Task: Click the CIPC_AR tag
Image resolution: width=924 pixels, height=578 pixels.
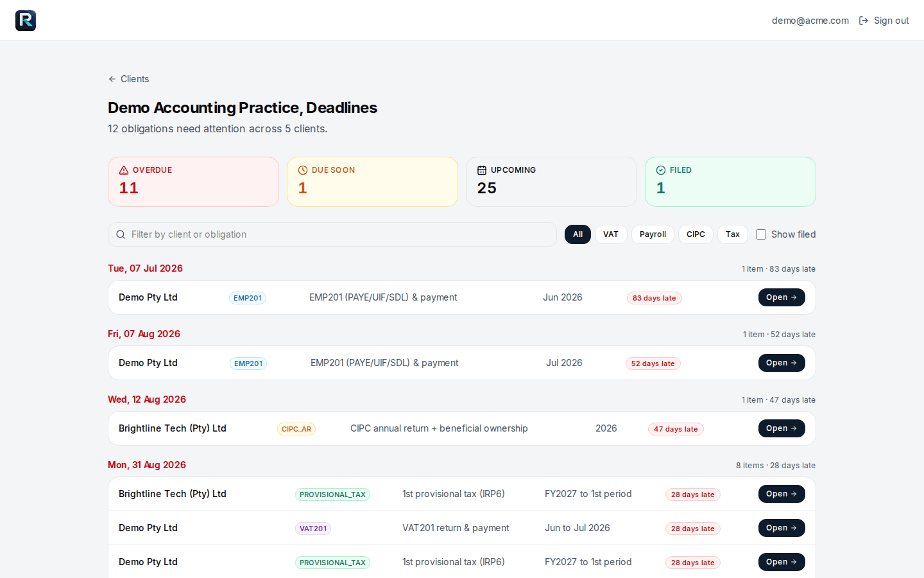Action: click(296, 429)
